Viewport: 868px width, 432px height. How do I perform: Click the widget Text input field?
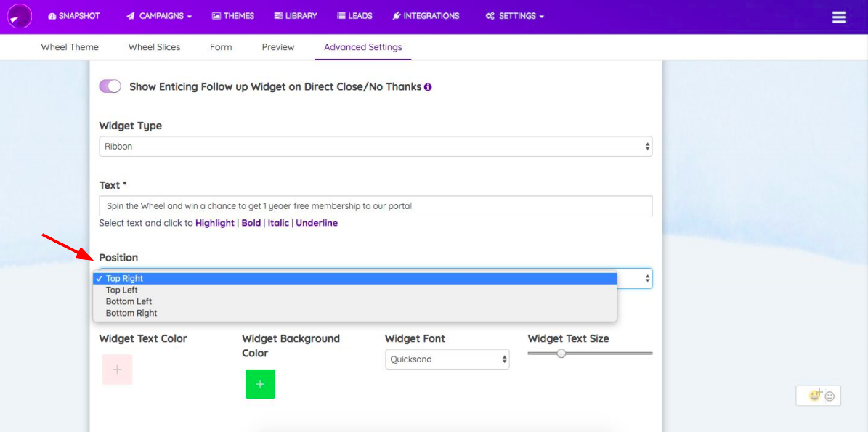point(376,205)
